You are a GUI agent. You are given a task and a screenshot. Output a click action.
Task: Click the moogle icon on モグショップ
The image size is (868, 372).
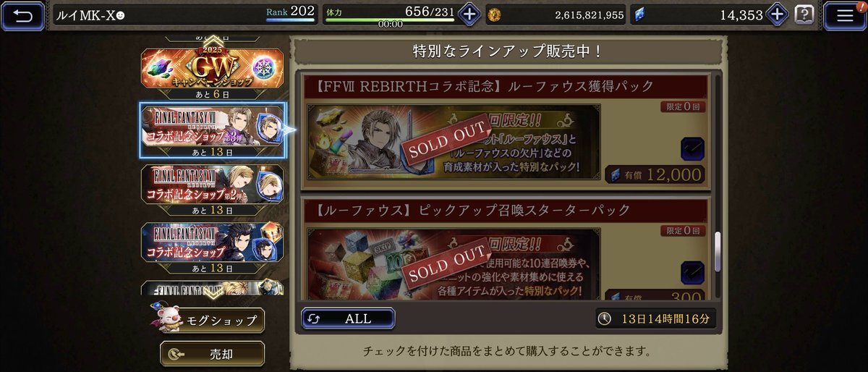[x=166, y=318]
